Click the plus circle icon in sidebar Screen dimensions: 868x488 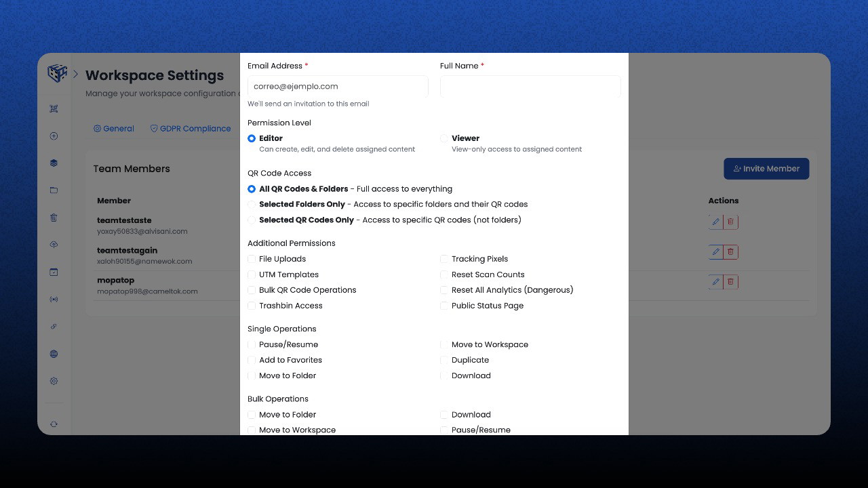(54, 136)
